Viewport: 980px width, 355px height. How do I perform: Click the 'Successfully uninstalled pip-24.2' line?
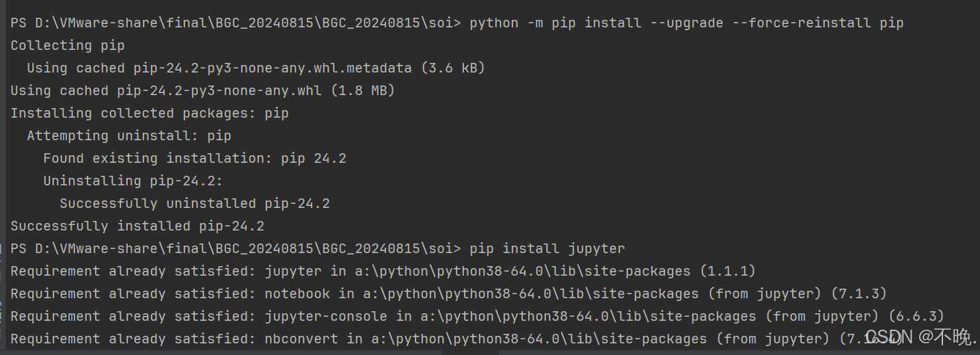[195, 203]
